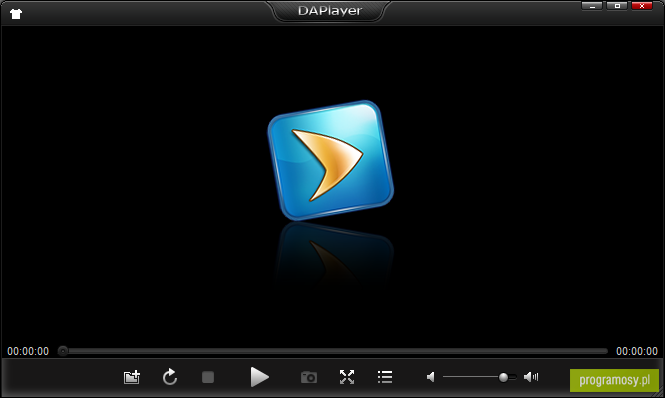Screen dimensions: 665x398
Task: Start playback with the Play button
Action: coord(259,377)
